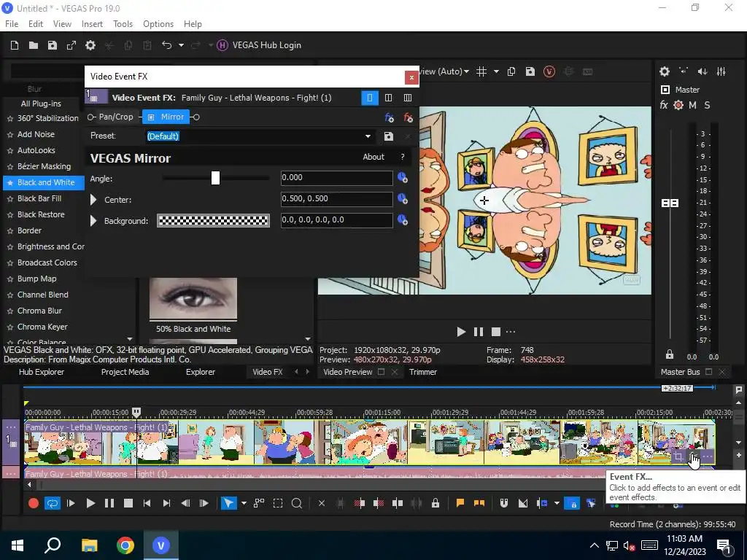Toggle Loop Playback
The width and height of the screenshot is (747, 560).
click(52, 503)
